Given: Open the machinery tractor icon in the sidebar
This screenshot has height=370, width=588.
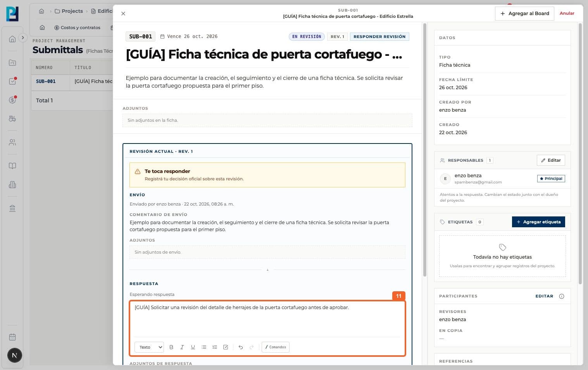Looking at the screenshot, I should point(12,119).
